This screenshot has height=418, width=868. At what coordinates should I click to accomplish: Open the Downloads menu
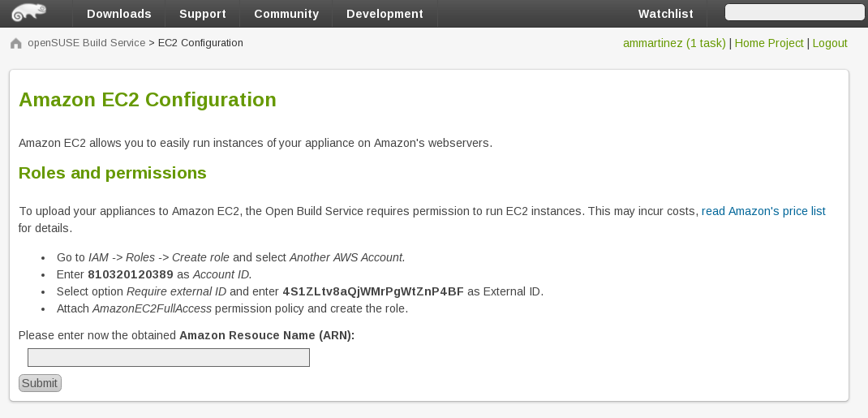click(119, 14)
